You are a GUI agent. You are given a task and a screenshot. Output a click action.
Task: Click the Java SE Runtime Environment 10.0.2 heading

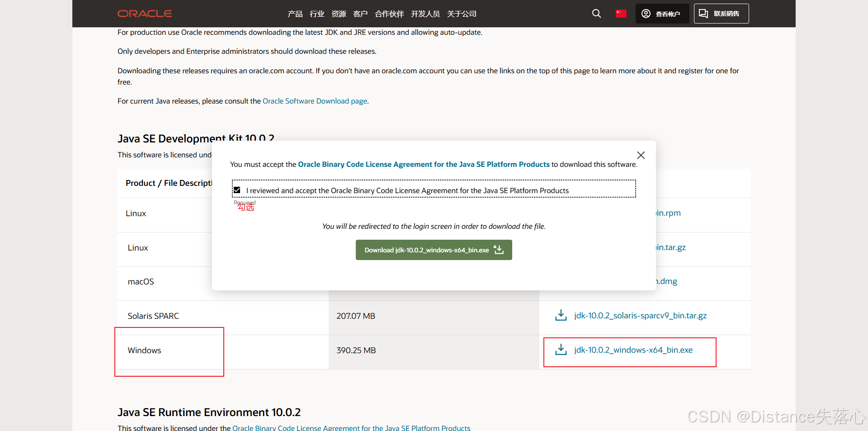point(209,412)
